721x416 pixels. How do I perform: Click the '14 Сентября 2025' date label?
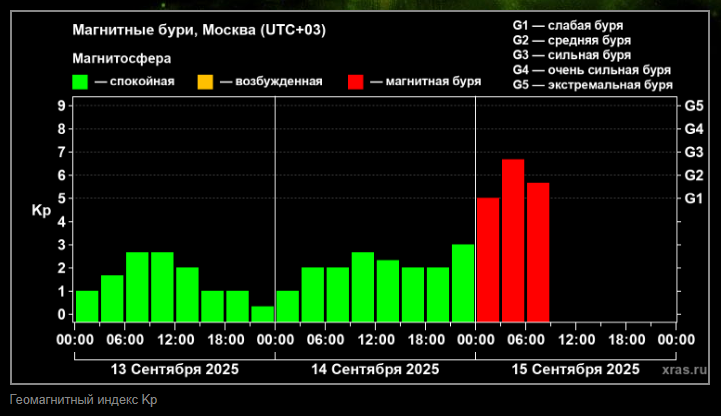tap(374, 369)
